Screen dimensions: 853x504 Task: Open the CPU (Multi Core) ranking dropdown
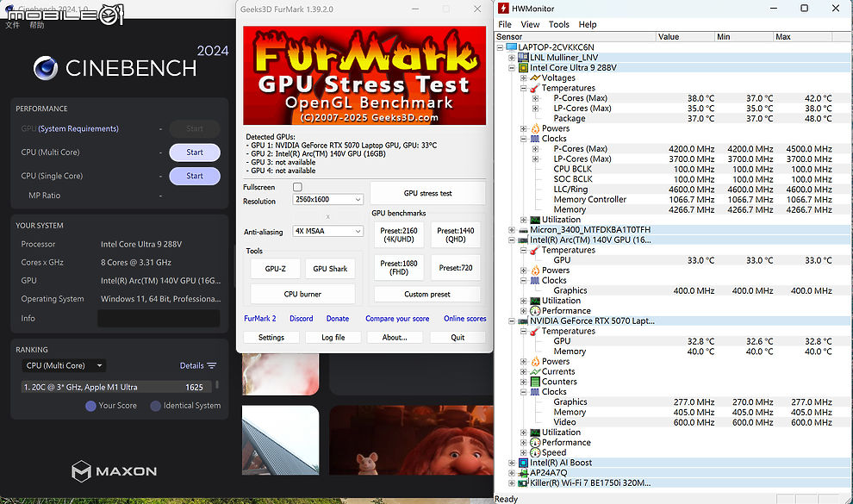tap(64, 366)
